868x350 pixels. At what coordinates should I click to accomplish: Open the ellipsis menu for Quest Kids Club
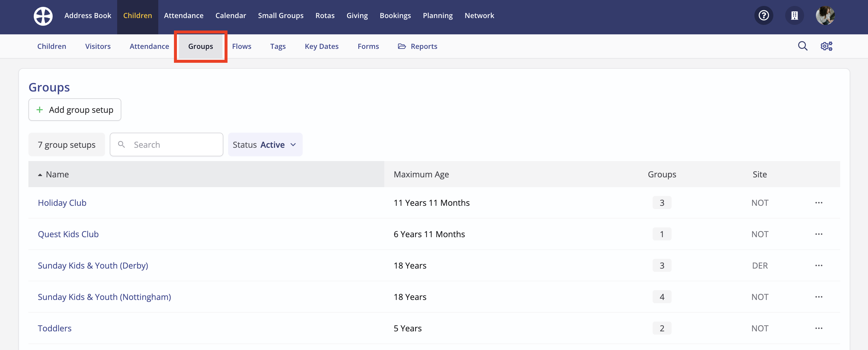[x=819, y=234]
